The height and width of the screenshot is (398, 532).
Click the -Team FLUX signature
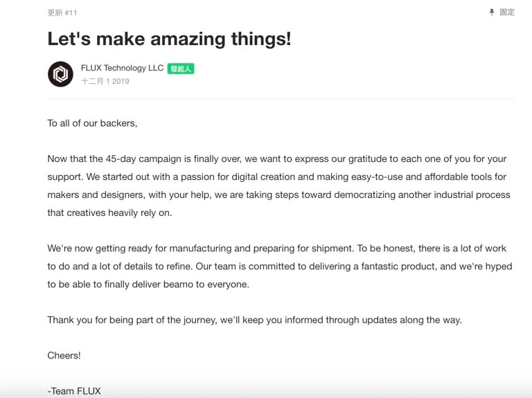tap(74, 391)
